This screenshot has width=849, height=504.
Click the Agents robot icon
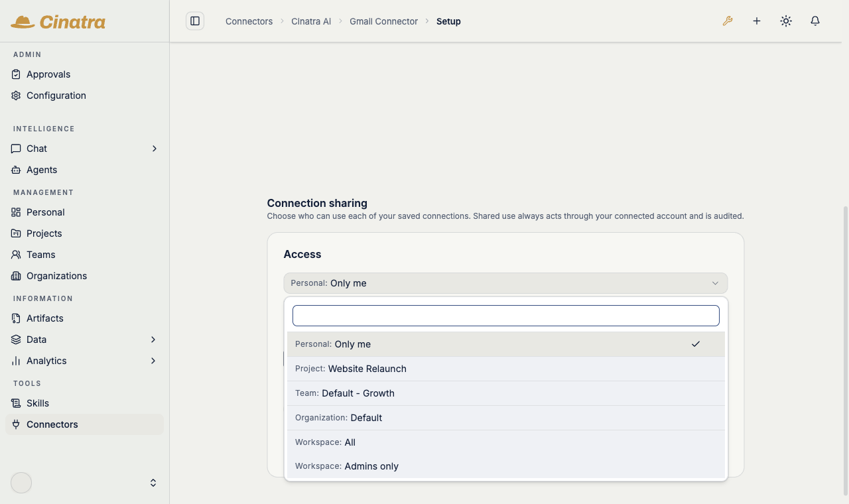(16, 170)
